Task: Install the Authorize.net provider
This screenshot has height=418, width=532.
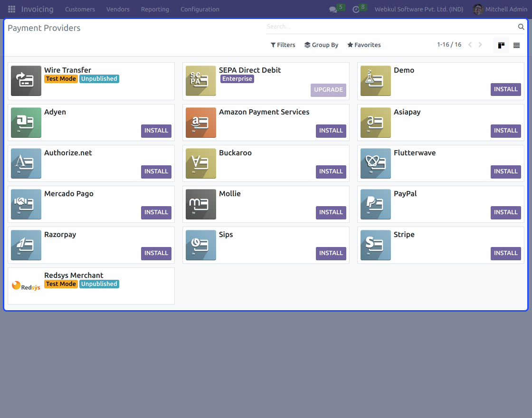Action: coord(156,171)
